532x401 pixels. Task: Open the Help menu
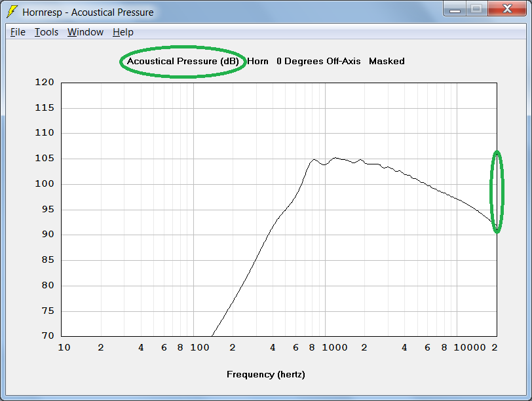(x=123, y=32)
